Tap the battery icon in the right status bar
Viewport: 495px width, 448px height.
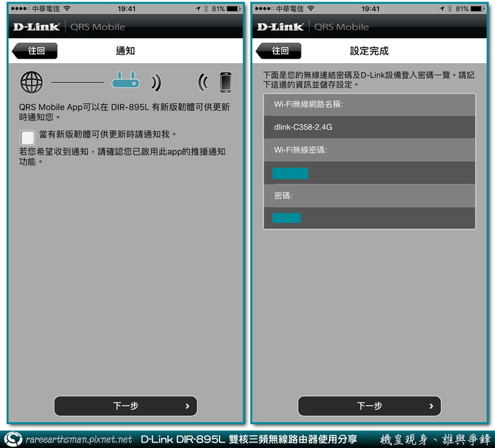[x=477, y=9]
